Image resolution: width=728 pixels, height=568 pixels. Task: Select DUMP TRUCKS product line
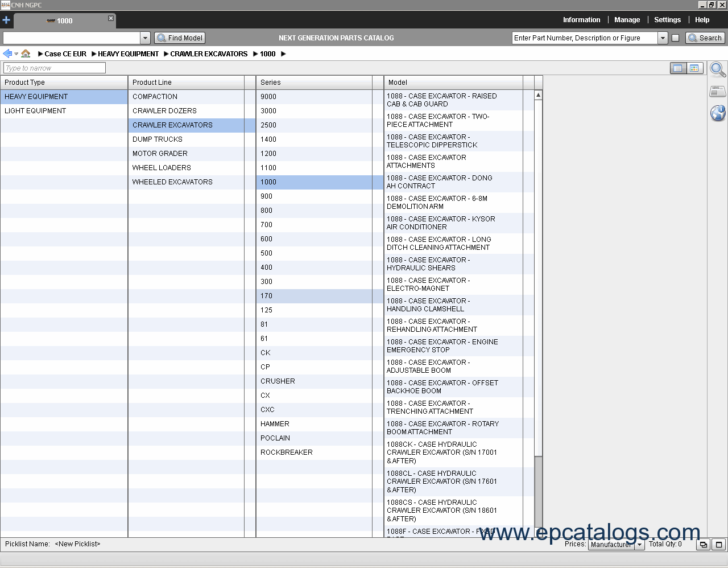point(192,139)
